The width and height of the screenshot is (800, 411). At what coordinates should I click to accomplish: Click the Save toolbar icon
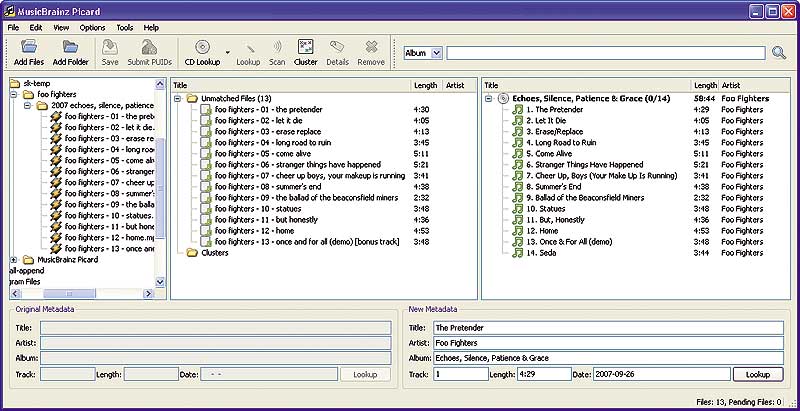(110, 47)
